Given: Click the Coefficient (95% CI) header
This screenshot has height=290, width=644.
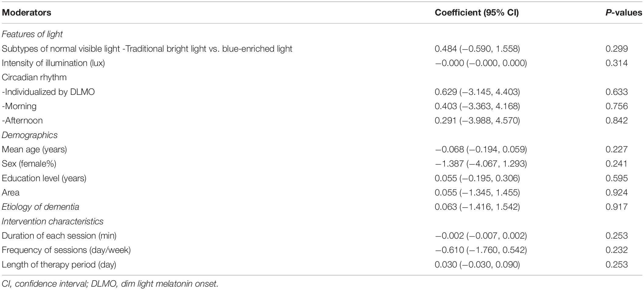Looking at the screenshot, I should [x=477, y=12].
